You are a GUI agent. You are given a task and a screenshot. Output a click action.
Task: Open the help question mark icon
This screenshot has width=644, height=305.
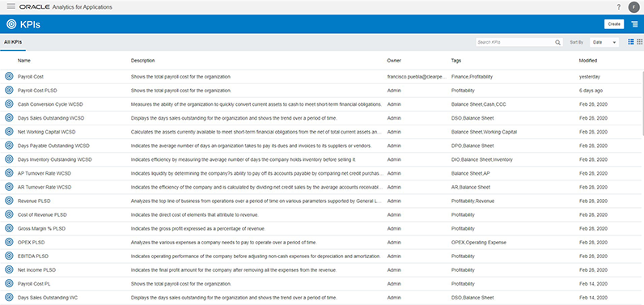619,7
